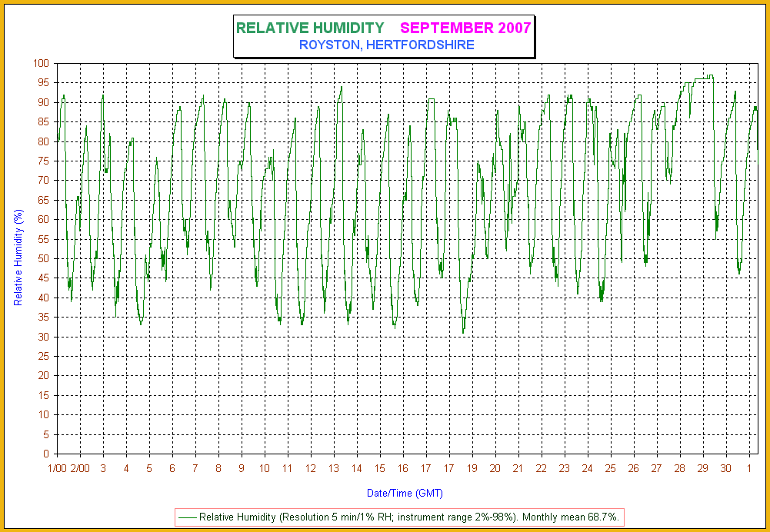Screen dimensions: 770x532
Task: Select the 2/00 date tick on the x-axis
Action: coord(80,468)
